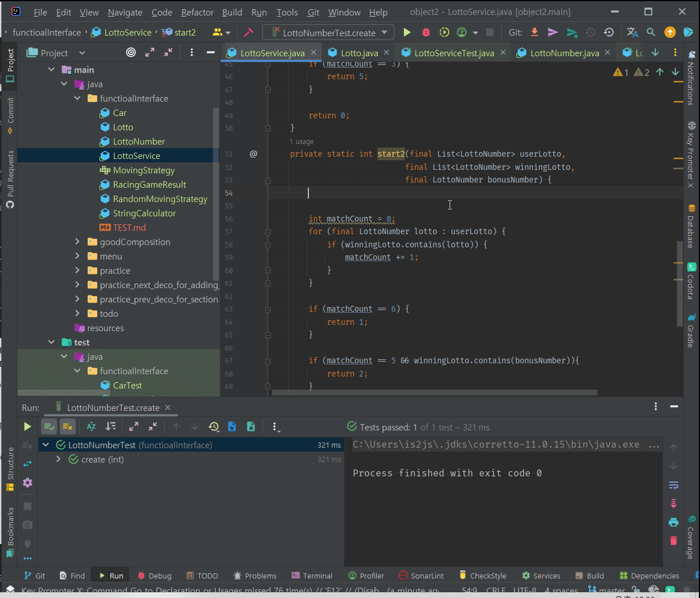Select RacingGameResult in the project tree

click(x=149, y=185)
